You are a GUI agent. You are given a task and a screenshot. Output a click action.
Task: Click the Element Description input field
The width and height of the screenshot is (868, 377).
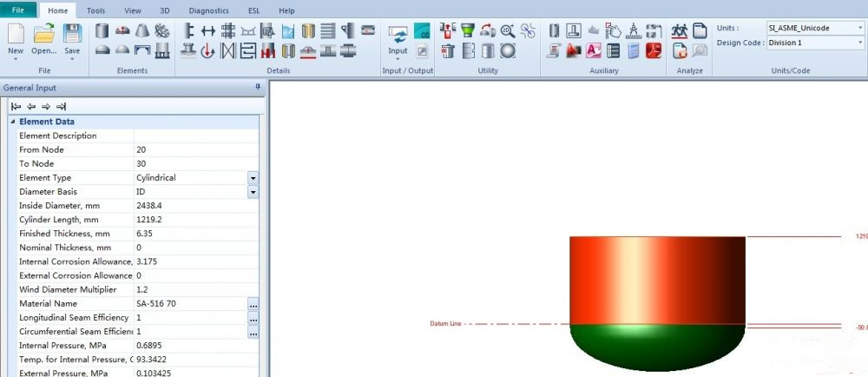(x=196, y=136)
